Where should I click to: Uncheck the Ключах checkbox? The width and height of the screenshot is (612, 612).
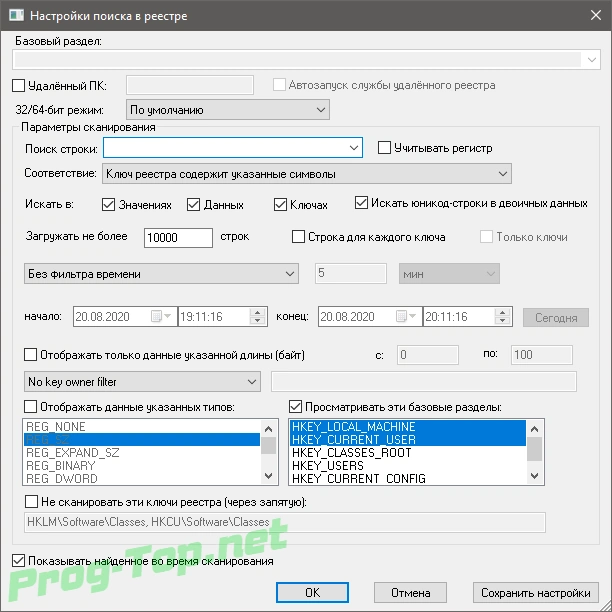(x=280, y=205)
